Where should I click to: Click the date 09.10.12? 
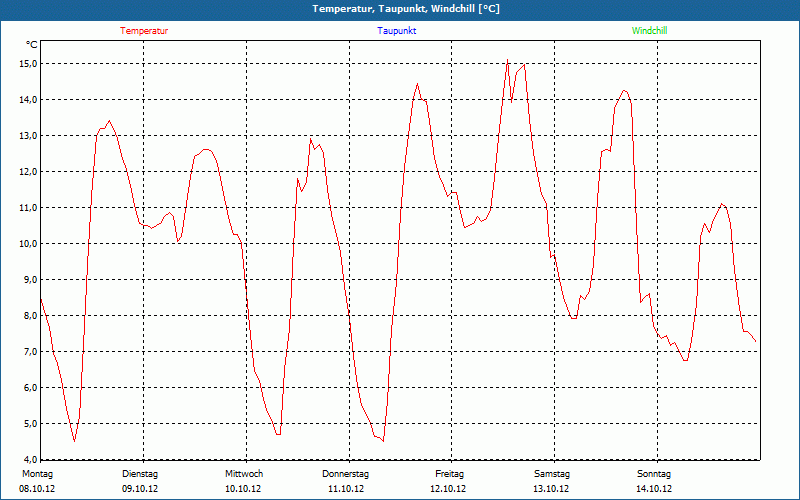point(140,489)
